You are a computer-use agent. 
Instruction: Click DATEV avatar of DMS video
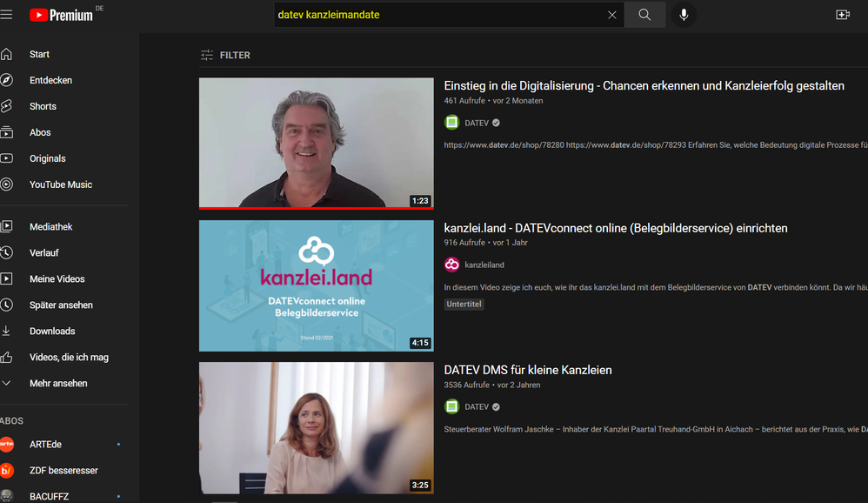[451, 406]
